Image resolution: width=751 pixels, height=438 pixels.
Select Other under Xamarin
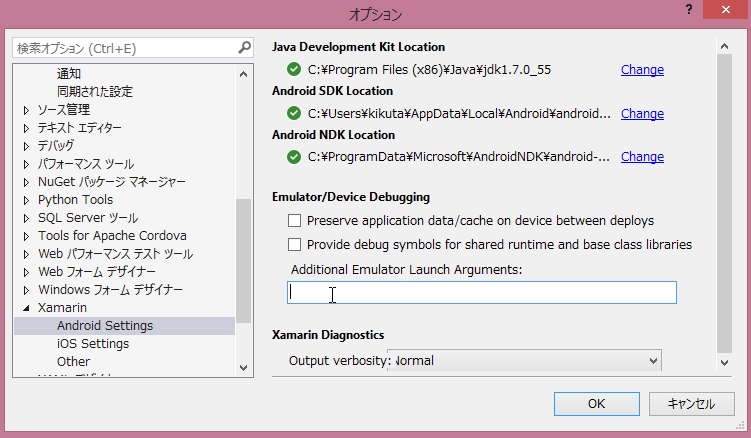(73, 361)
